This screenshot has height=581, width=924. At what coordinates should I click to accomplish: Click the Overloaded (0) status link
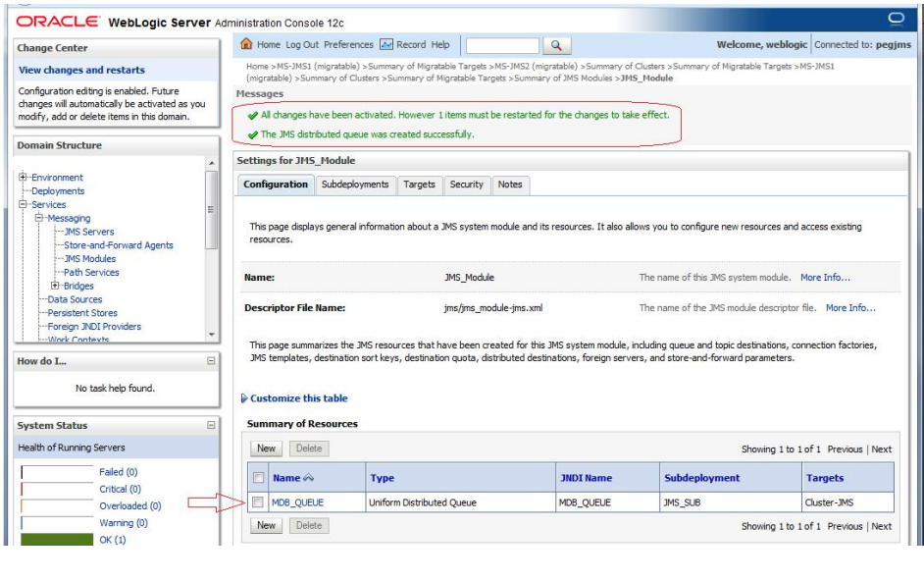click(129, 505)
